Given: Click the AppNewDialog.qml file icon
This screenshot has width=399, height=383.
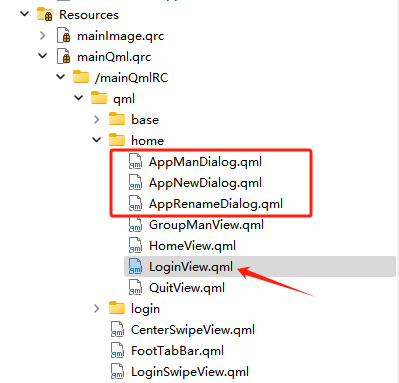Looking at the screenshot, I should 136,182.
